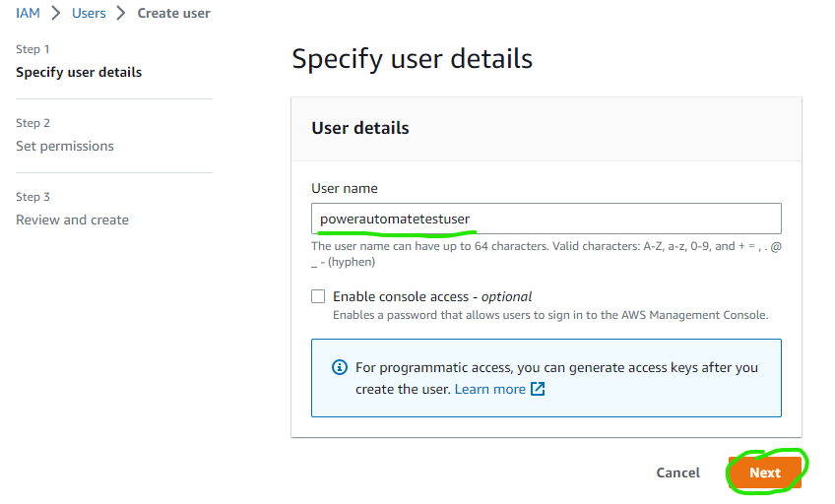Viewport: 835px width, 504px height.
Task: Open the Users breadcrumb link
Action: [x=89, y=14]
